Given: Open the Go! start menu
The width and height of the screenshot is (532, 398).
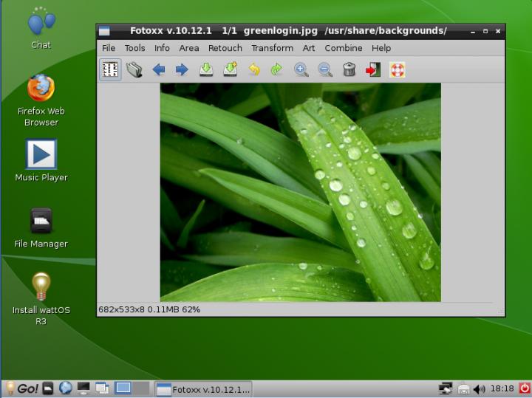Looking at the screenshot, I should (x=22, y=388).
